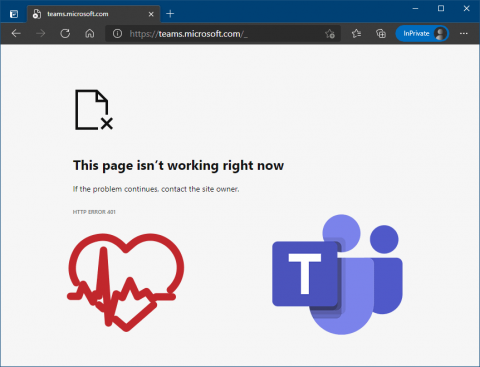Viewport: 480px width, 367px height.
Task: View site information icon in address bar
Action: pos(117,34)
